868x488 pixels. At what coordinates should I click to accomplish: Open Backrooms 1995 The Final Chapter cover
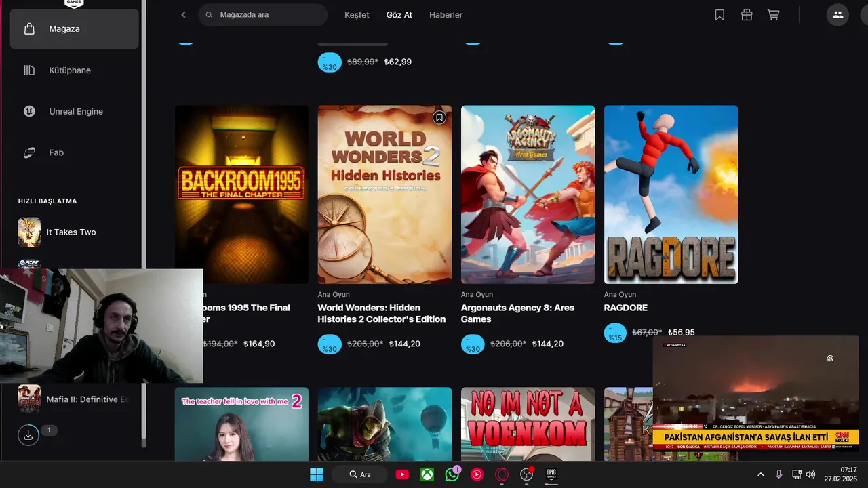click(x=241, y=195)
